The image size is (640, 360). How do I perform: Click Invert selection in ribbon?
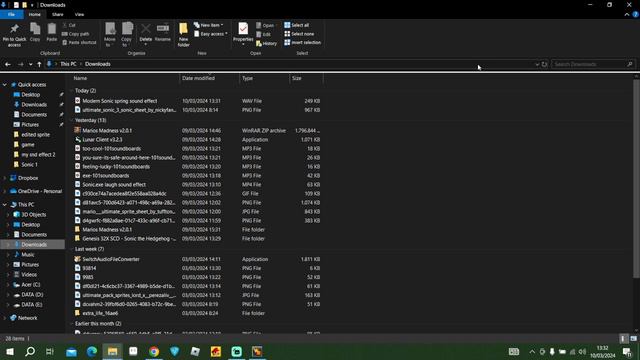[x=302, y=42]
